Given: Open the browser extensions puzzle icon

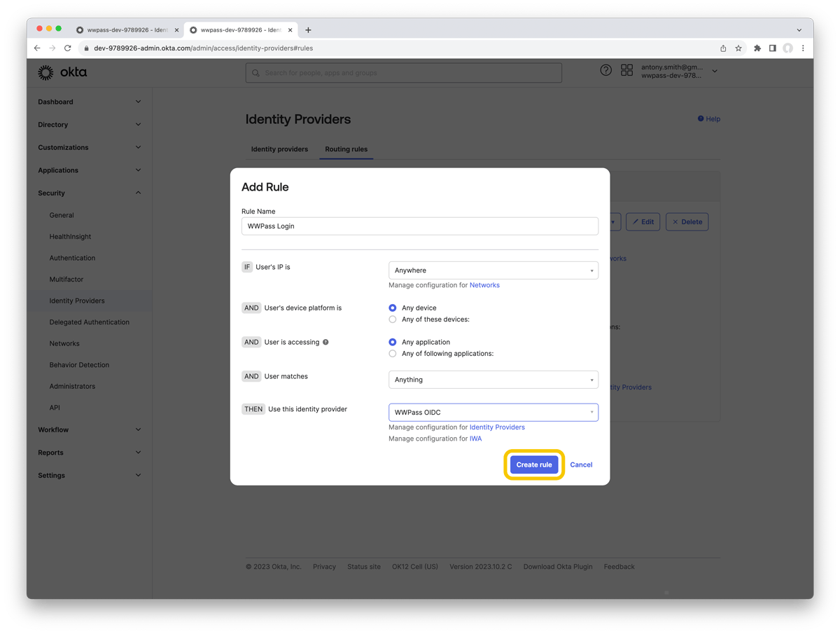Looking at the screenshot, I should click(757, 48).
